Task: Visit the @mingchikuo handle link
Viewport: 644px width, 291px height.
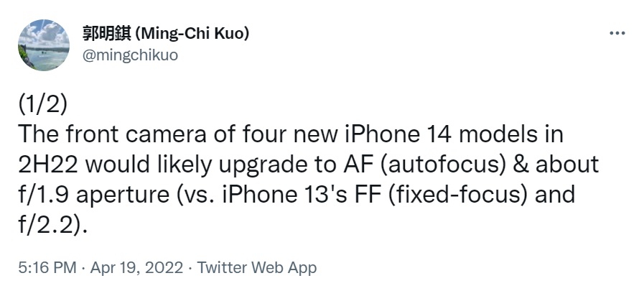Action: pyautogui.click(x=131, y=54)
